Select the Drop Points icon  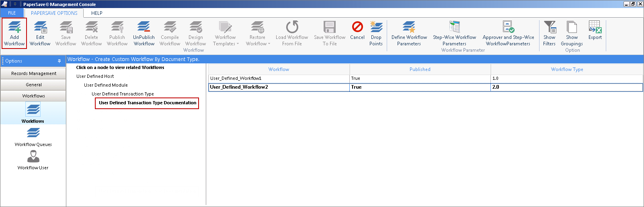point(376,33)
